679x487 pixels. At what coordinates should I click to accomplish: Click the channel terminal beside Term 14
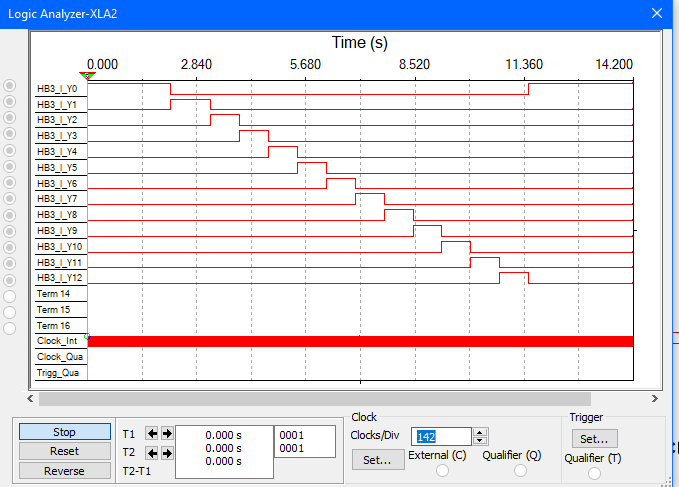click(10, 297)
